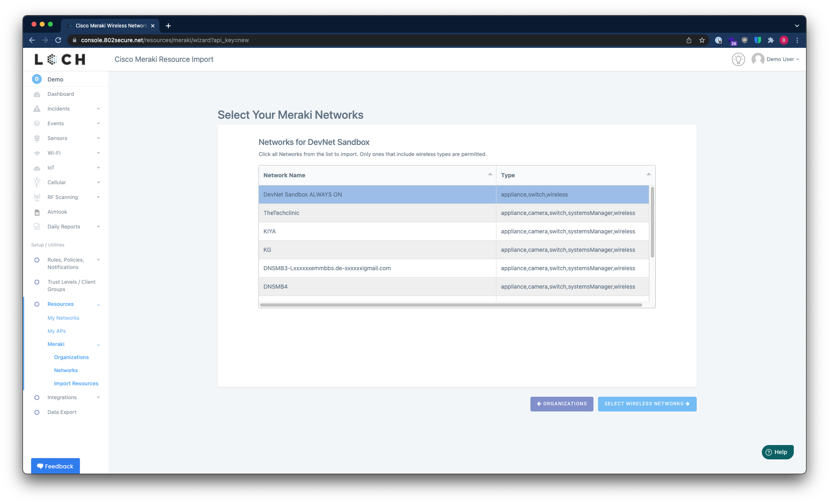The height and width of the screenshot is (504, 829).
Task: Click Select Wireless Networks button
Action: [647, 404]
